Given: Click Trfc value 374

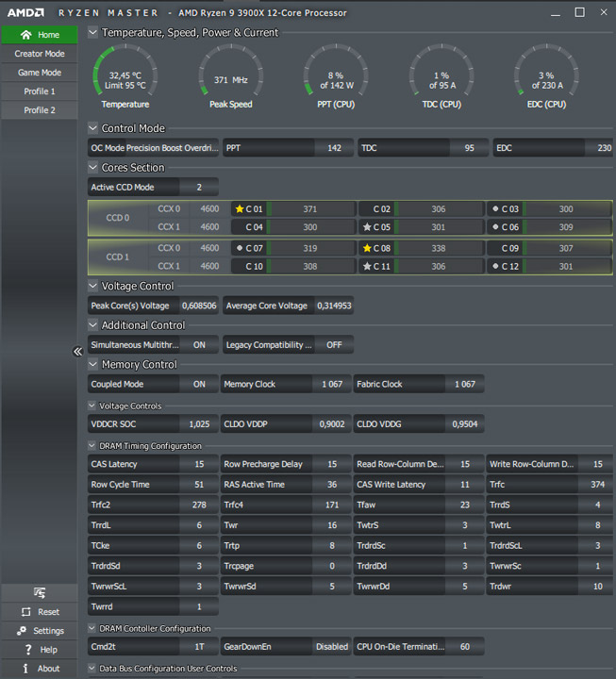Looking at the screenshot, I should (x=597, y=484).
